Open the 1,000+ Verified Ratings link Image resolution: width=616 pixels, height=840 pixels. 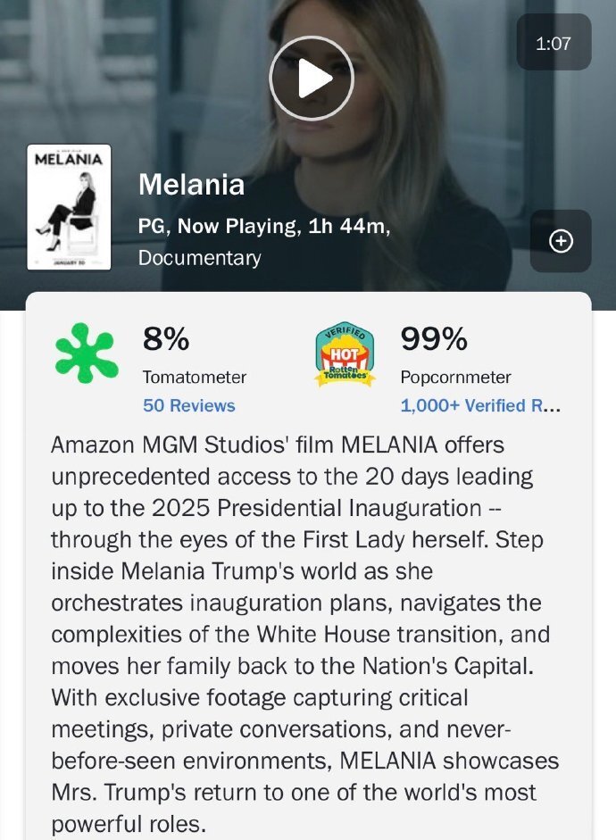(480, 405)
